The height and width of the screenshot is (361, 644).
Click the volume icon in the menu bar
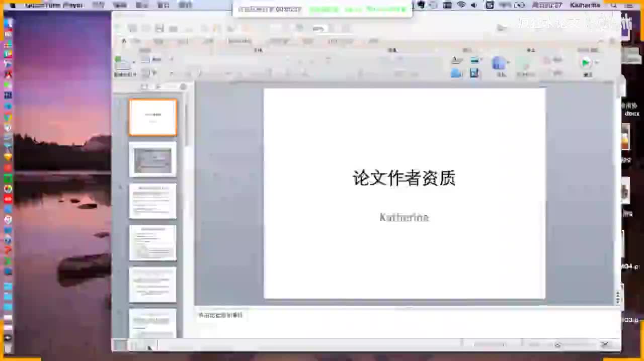pyautogui.click(x=474, y=5)
